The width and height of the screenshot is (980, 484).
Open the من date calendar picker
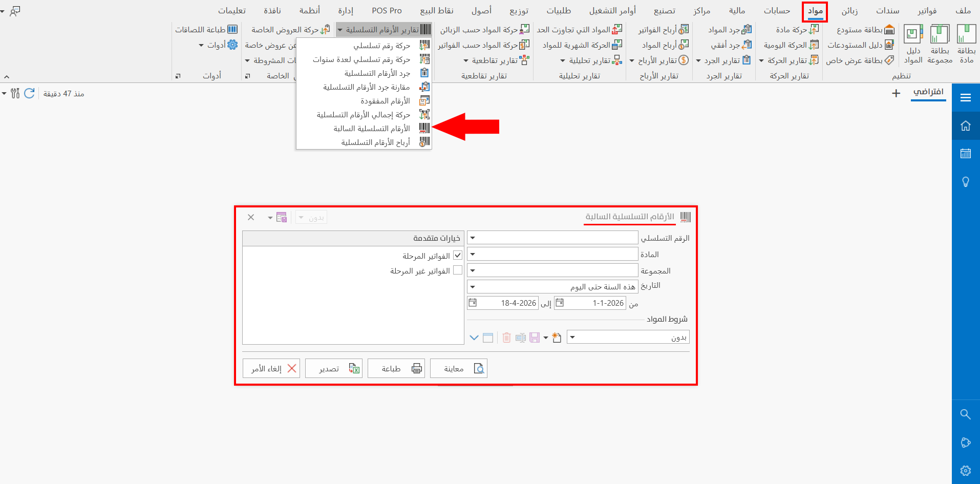click(560, 303)
